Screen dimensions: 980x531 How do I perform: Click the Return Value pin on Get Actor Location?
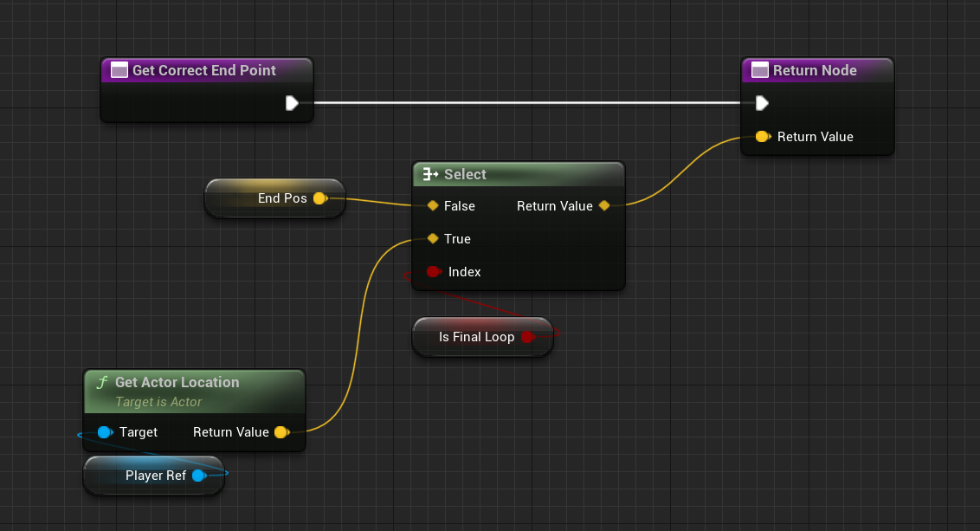(x=282, y=432)
